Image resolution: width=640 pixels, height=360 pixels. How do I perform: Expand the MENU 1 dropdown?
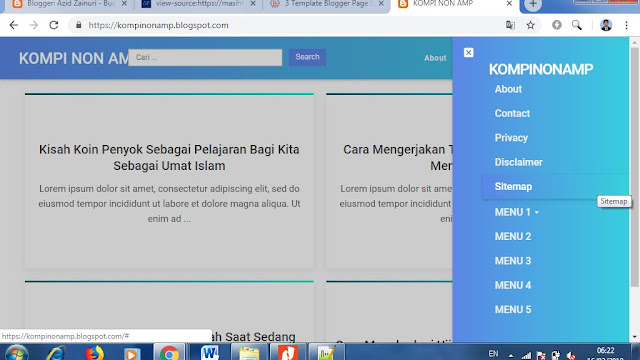click(517, 212)
